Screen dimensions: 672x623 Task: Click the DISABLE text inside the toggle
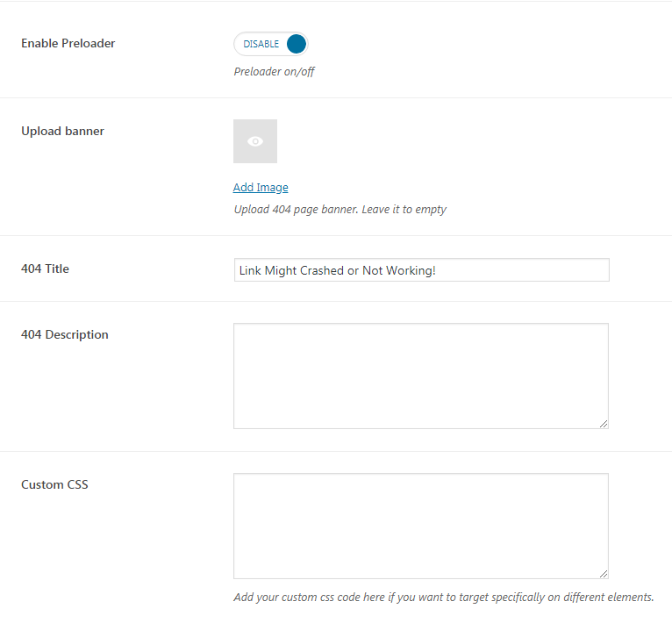[x=261, y=44]
